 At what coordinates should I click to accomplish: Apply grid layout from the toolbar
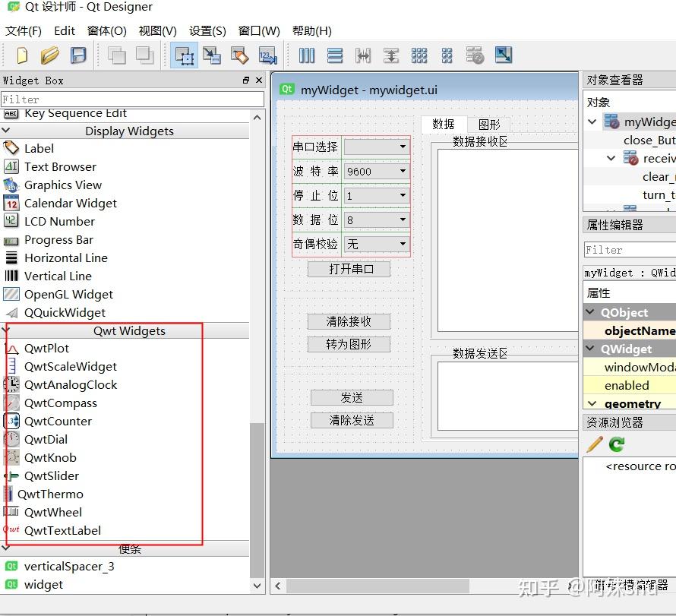(419, 55)
